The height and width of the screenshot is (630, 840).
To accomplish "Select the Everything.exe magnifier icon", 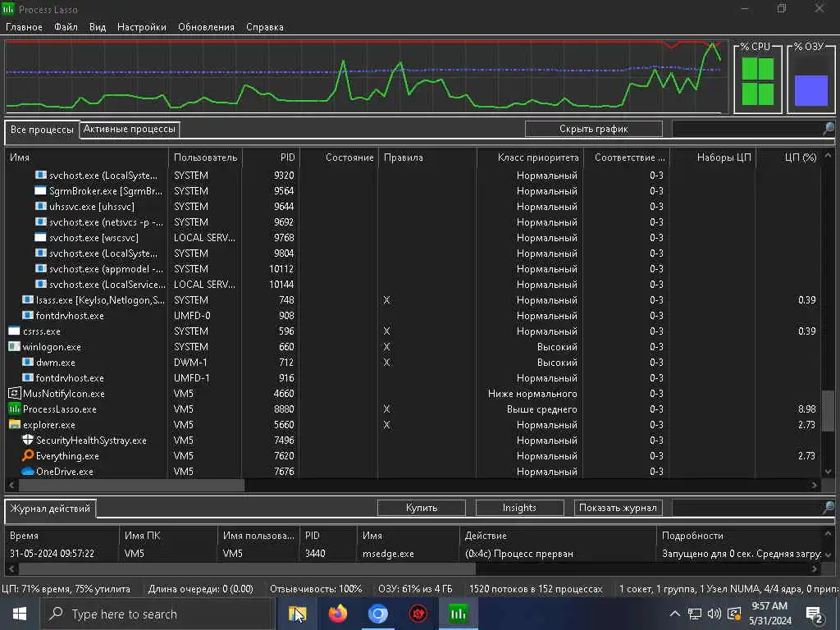I will (x=28, y=455).
